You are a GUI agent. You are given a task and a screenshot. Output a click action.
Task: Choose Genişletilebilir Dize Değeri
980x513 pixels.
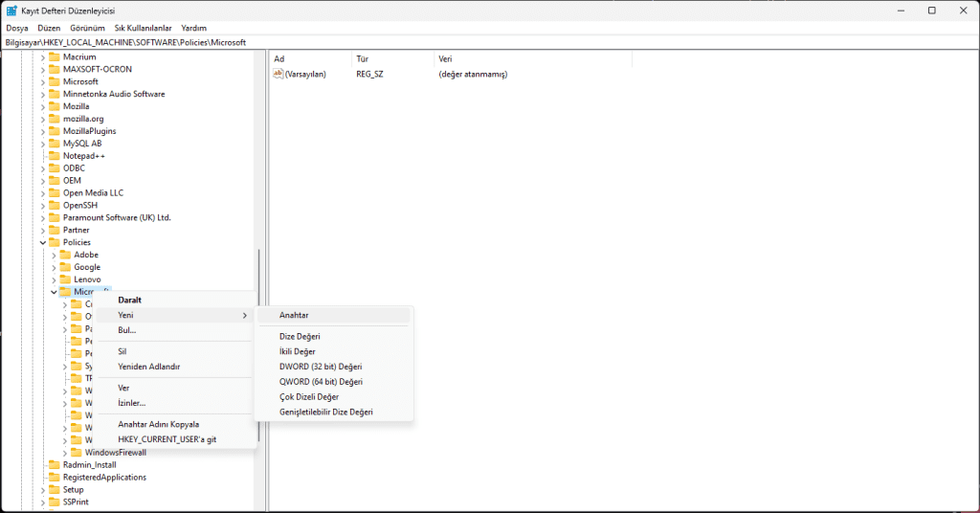[x=334, y=412]
